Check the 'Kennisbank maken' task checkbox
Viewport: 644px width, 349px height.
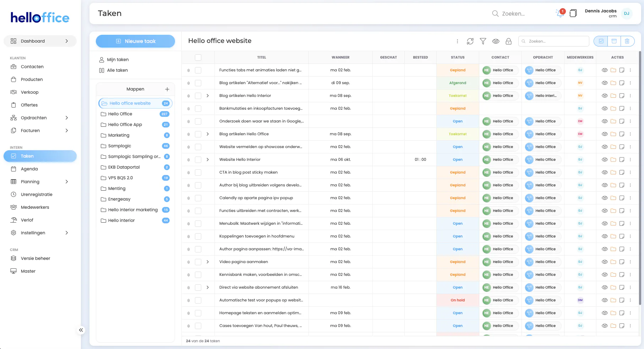(x=198, y=275)
